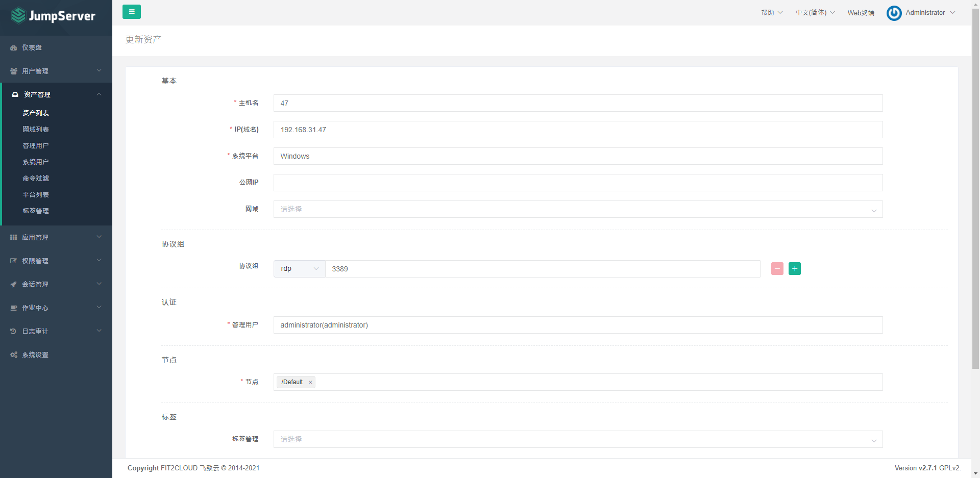
Task: Open the rdp protocol dropdown
Action: 300,269
